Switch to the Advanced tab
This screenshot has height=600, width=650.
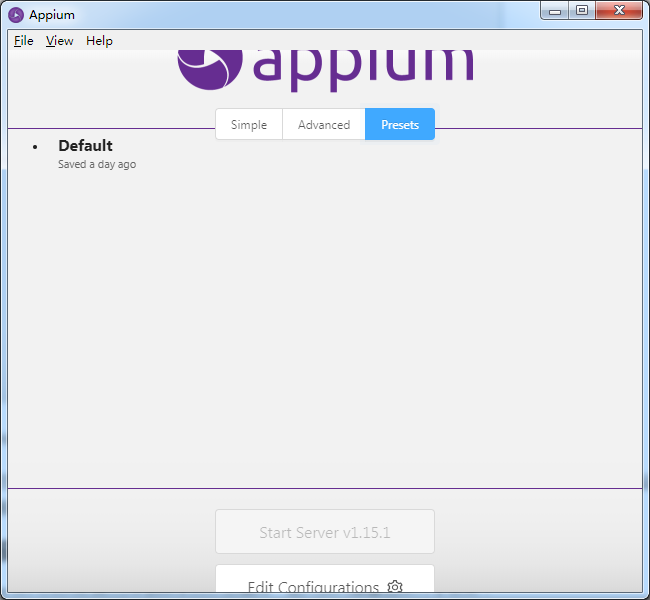pos(324,124)
